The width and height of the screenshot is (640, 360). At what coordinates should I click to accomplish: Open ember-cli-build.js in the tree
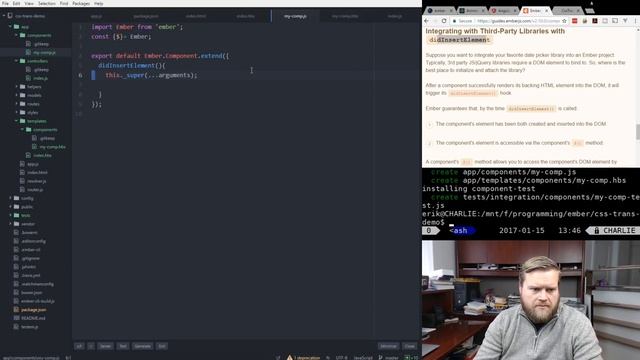38,301
